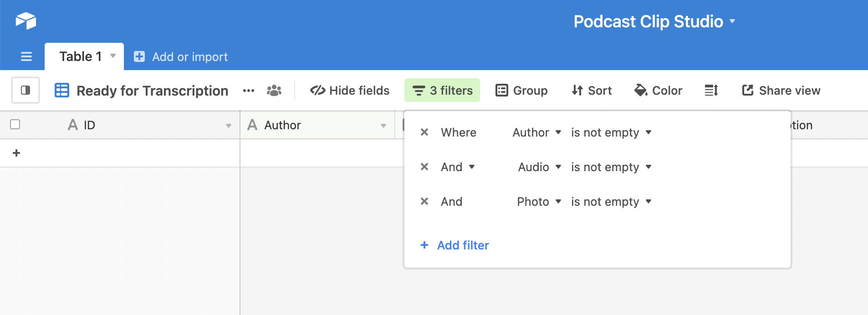Open the Color records option
Viewport: 868px width, 315px height.
658,91
